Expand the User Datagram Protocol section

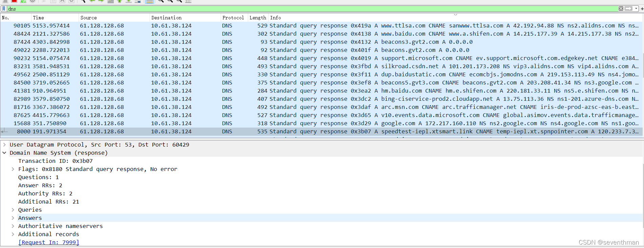point(4,145)
